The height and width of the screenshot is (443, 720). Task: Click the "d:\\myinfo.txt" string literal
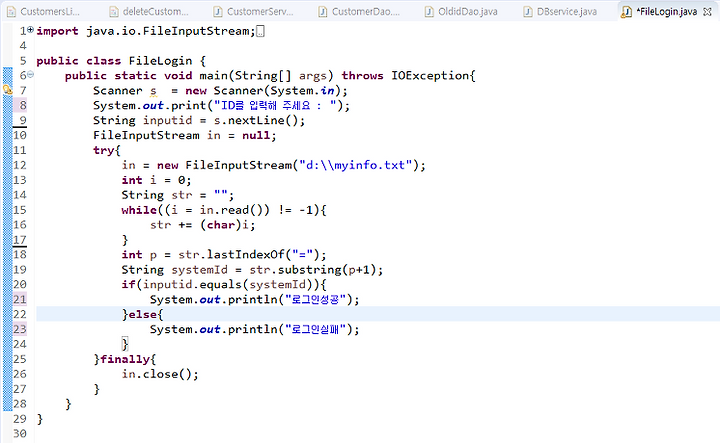click(356, 165)
